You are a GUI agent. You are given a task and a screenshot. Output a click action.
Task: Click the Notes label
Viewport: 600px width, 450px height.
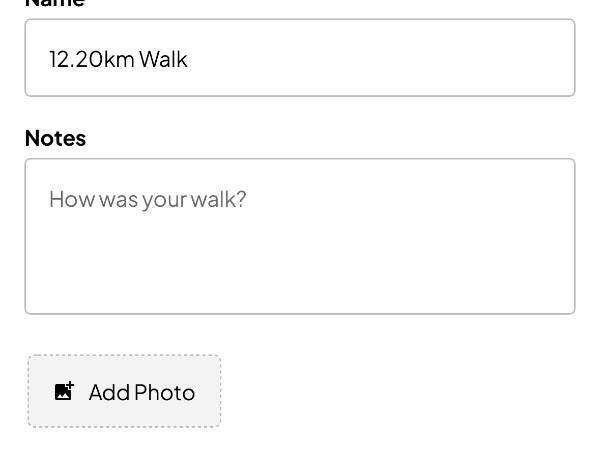(55, 138)
